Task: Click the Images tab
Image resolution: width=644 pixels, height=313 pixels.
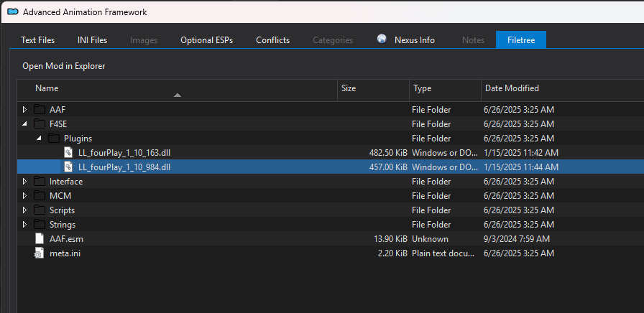Action: point(144,40)
